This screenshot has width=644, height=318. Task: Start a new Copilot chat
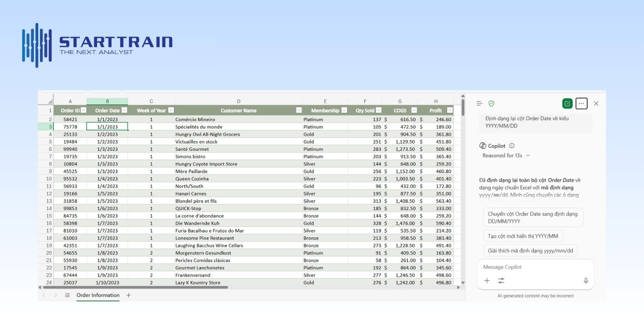coord(567,103)
